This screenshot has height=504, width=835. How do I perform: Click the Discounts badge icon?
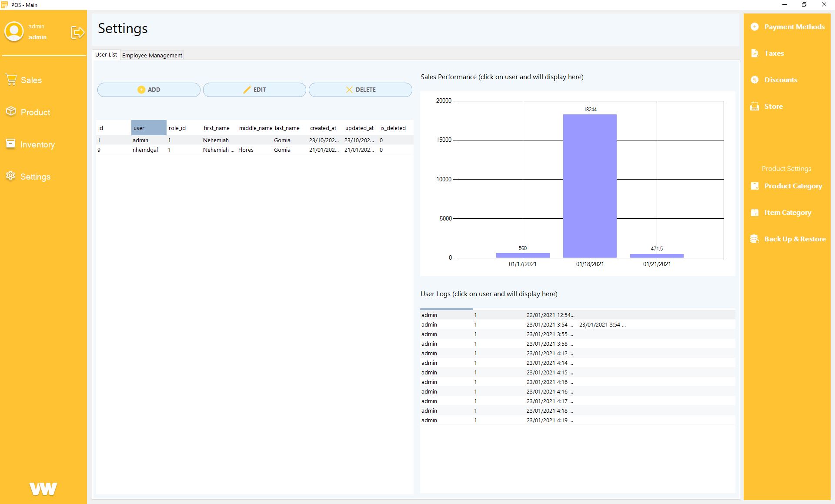point(755,80)
